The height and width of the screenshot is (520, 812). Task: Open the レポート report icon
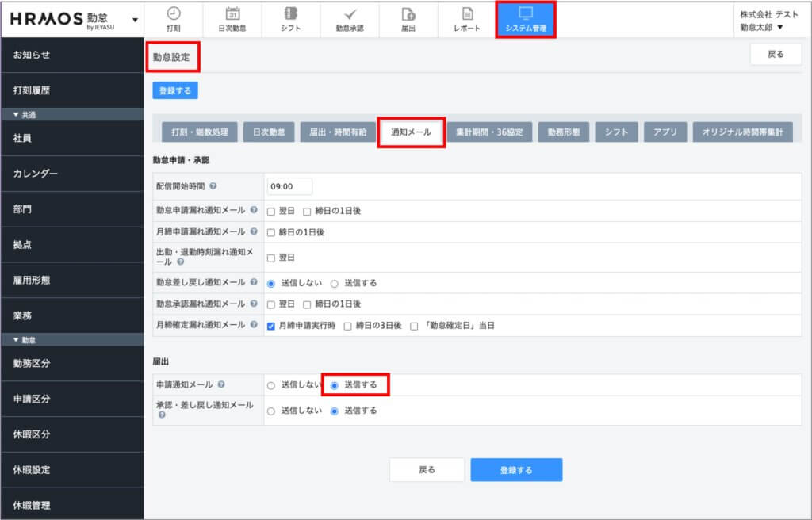(x=467, y=13)
